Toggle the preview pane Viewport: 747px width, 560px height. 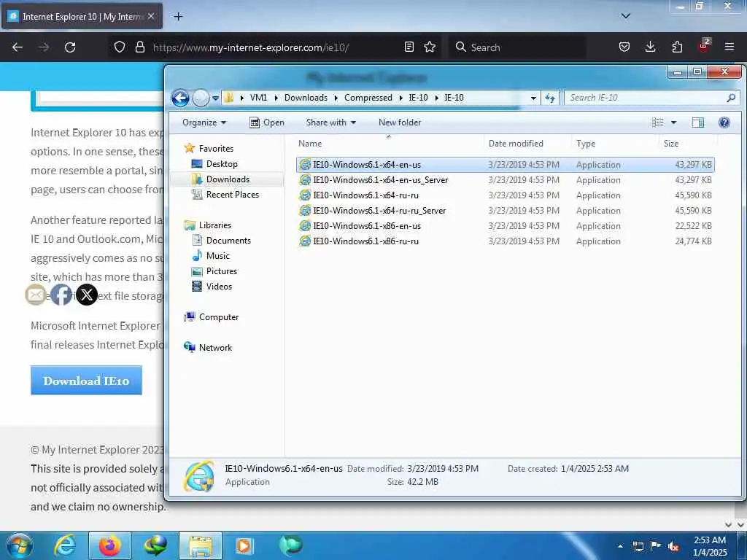[x=698, y=122]
